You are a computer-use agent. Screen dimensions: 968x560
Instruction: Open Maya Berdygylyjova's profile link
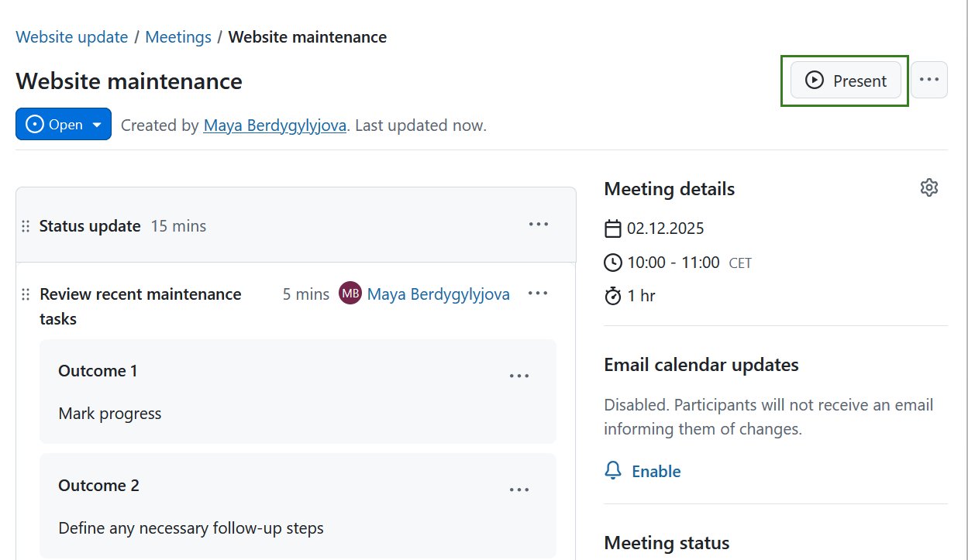pos(274,125)
